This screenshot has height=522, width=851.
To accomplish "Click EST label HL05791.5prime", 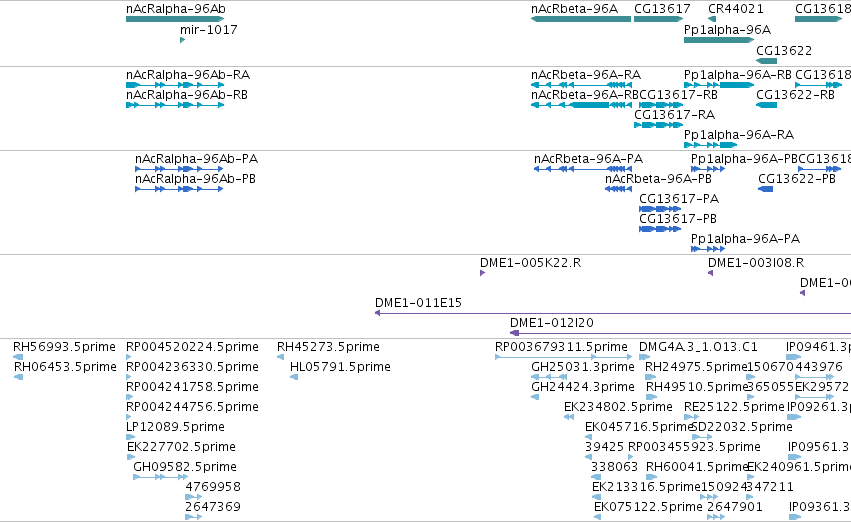I will point(340,367).
